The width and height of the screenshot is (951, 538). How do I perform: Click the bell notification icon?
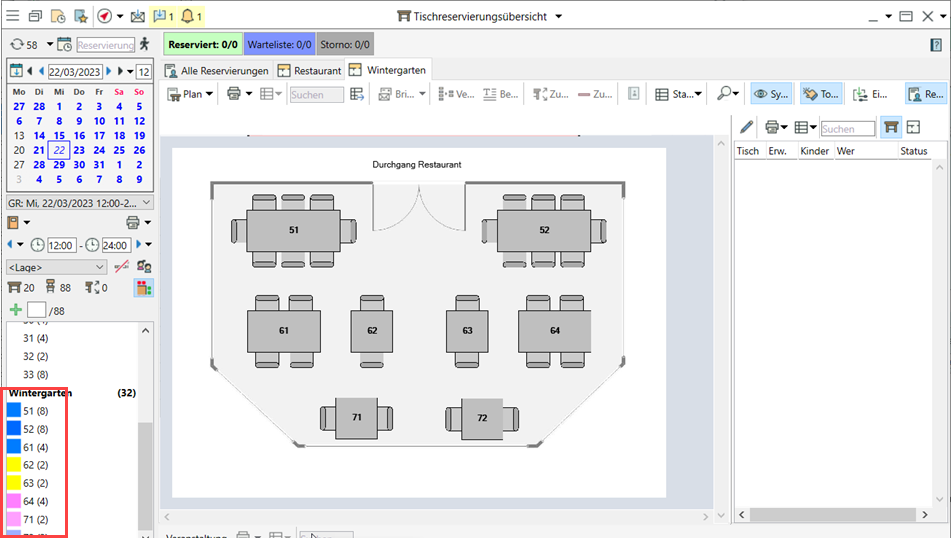click(187, 16)
